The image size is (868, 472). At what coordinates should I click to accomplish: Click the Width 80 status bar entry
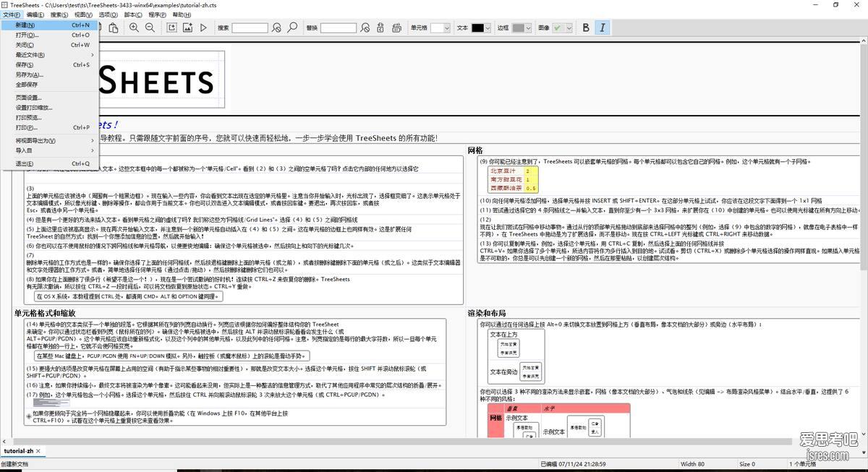click(x=692, y=464)
